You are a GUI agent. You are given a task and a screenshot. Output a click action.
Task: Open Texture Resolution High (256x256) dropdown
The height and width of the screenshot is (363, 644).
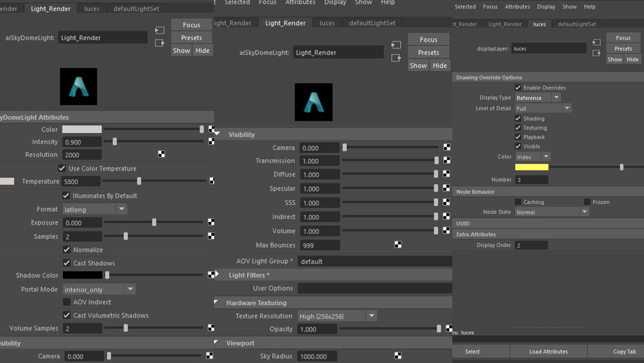coord(337,316)
